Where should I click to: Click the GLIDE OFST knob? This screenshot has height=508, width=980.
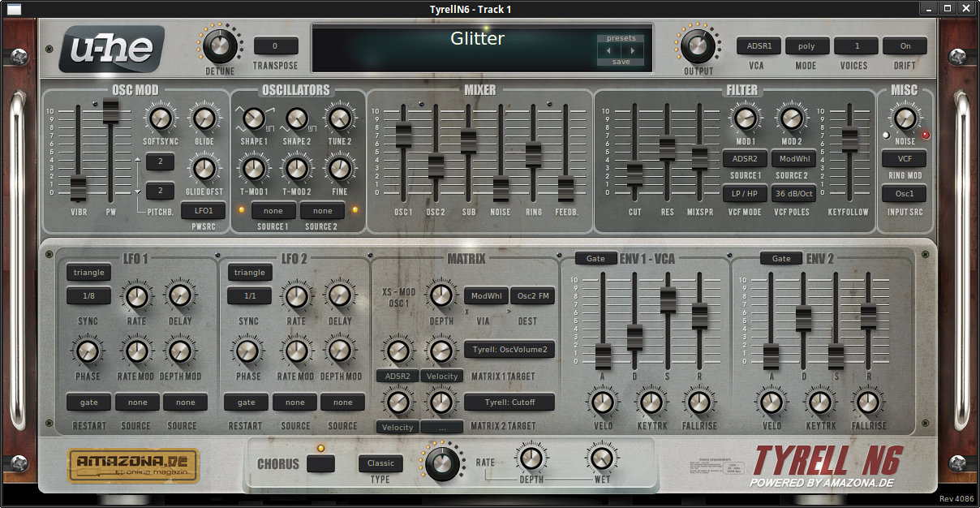click(x=204, y=169)
